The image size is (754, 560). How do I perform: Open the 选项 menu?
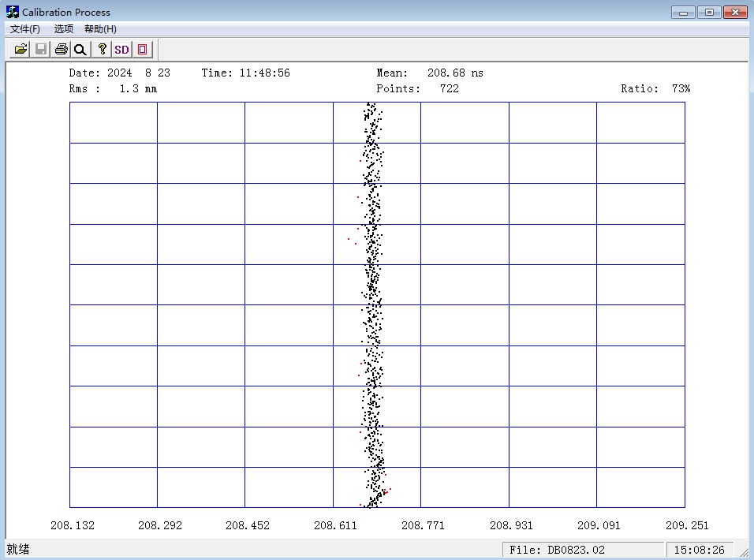63,29
